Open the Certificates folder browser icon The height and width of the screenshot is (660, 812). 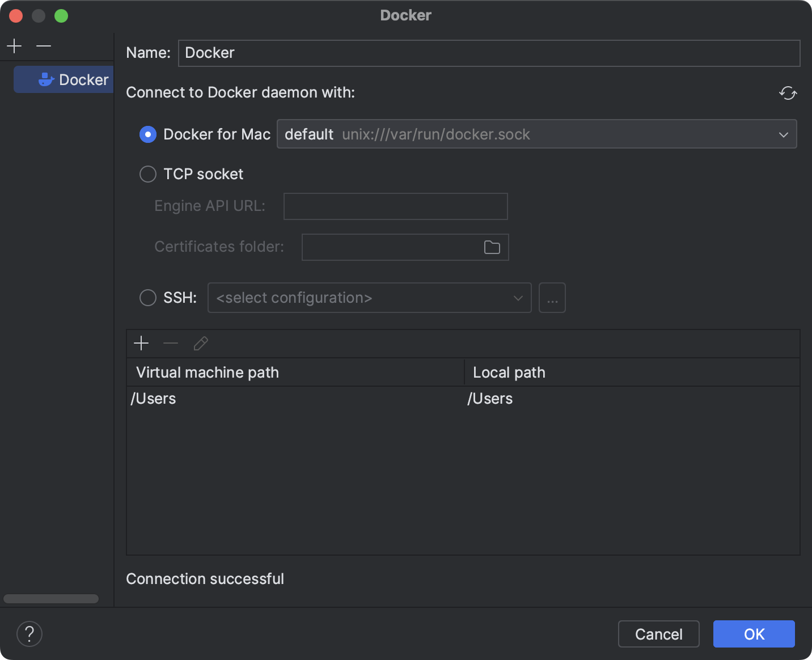click(x=492, y=247)
